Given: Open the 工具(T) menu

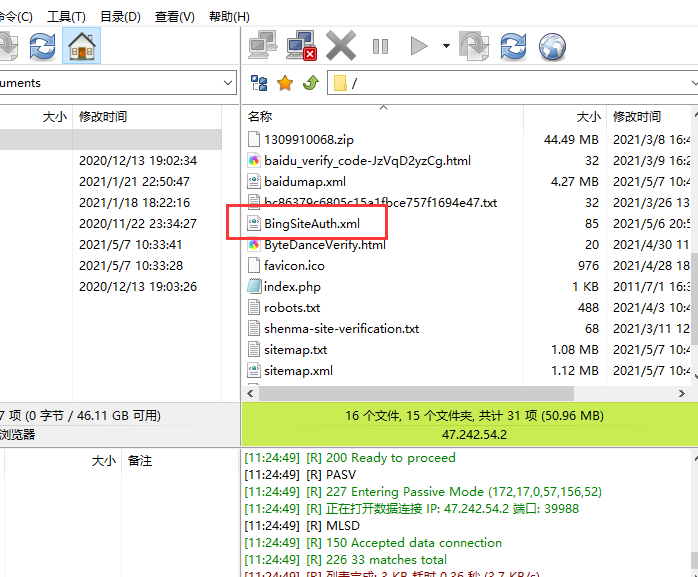Looking at the screenshot, I should tap(66, 17).
